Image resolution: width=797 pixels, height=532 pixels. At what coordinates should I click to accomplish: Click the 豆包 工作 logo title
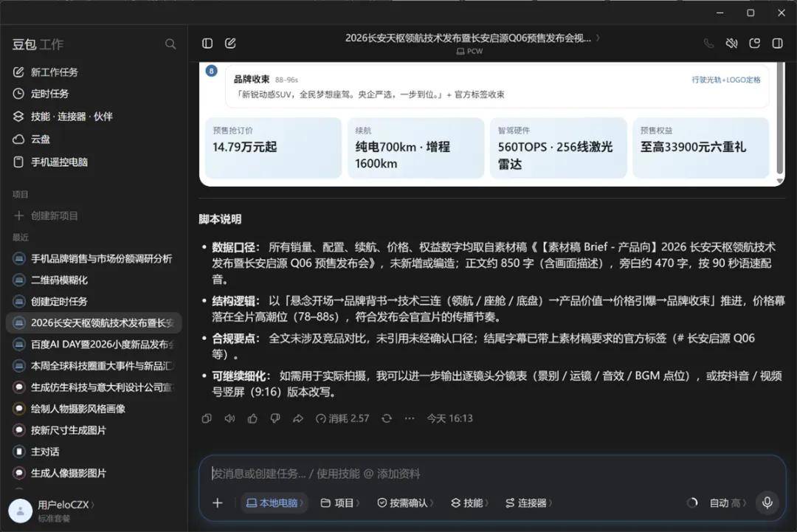(x=38, y=45)
